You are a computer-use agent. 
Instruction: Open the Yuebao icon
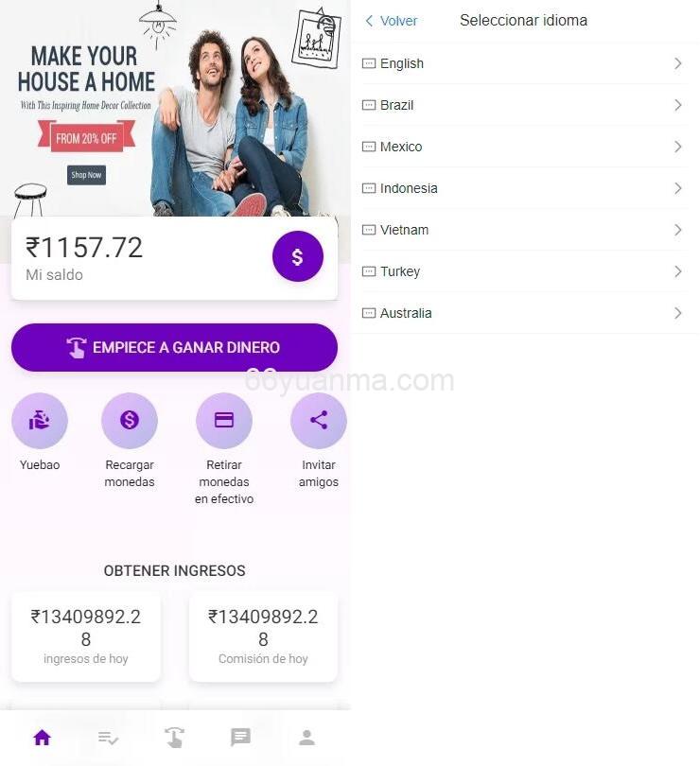[x=40, y=420]
